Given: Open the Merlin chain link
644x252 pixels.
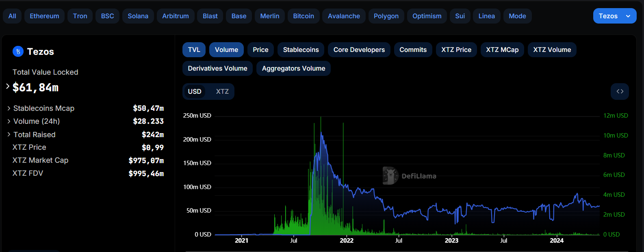Looking at the screenshot, I should (x=270, y=16).
